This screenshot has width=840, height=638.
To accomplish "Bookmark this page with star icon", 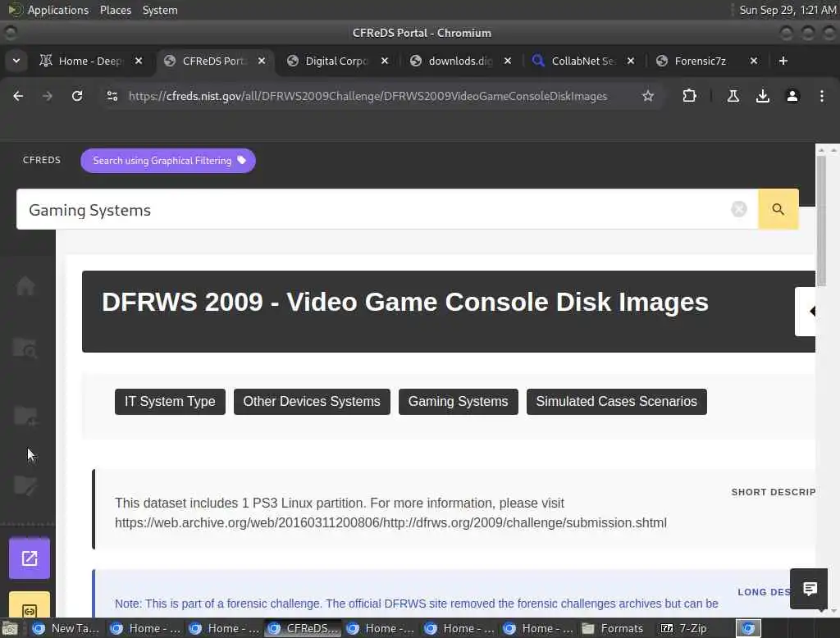I will [x=648, y=96].
